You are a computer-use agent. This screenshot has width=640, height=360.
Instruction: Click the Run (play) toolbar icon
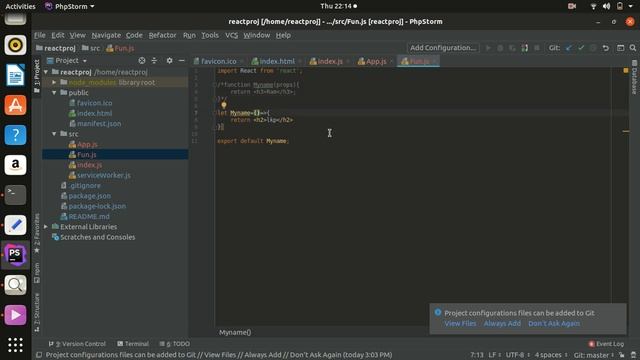click(x=488, y=48)
